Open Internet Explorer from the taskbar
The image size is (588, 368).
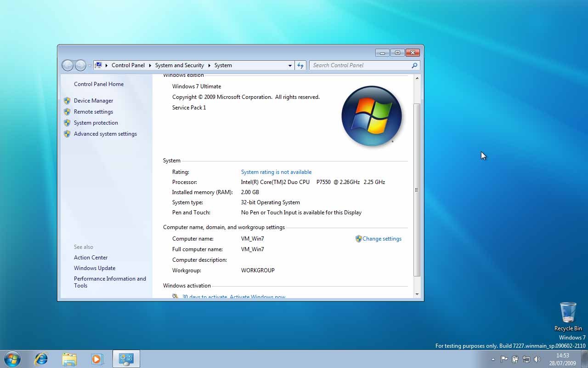41,359
